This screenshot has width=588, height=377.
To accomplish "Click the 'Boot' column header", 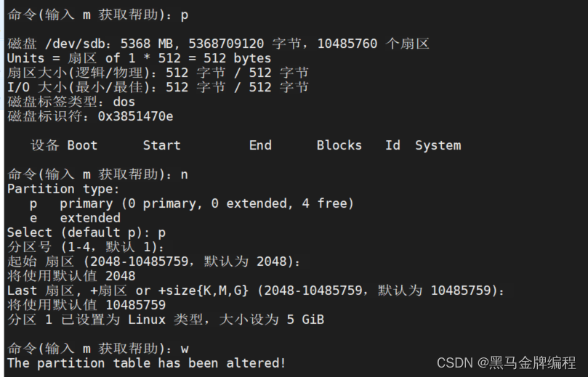I will [x=82, y=145].
